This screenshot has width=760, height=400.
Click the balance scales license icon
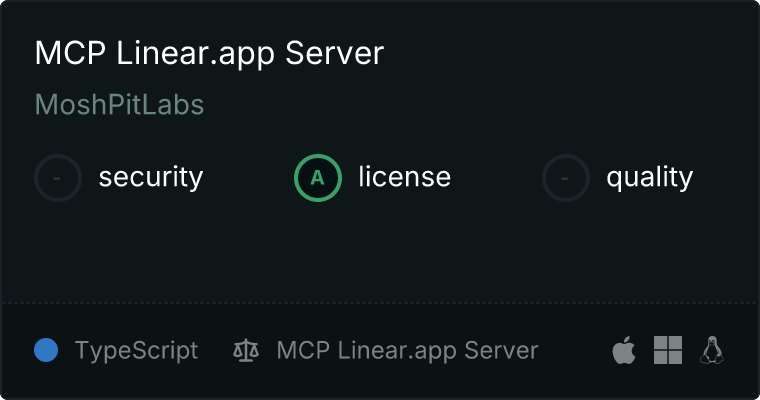pyautogui.click(x=245, y=351)
